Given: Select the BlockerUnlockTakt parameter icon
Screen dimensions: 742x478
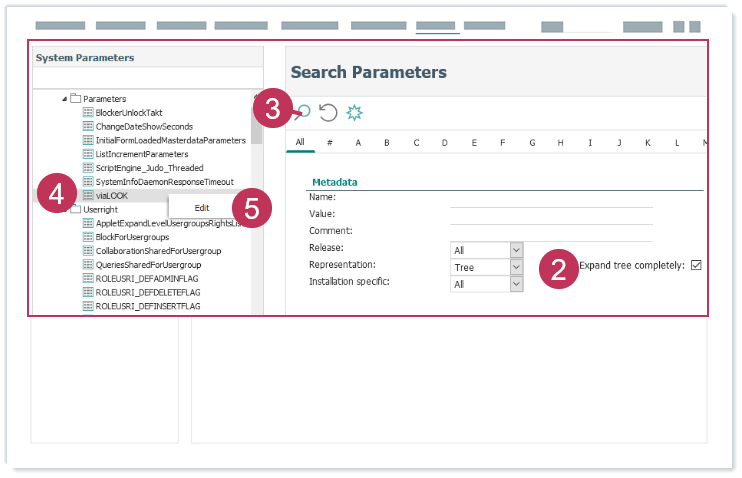Looking at the screenshot, I should point(88,113).
